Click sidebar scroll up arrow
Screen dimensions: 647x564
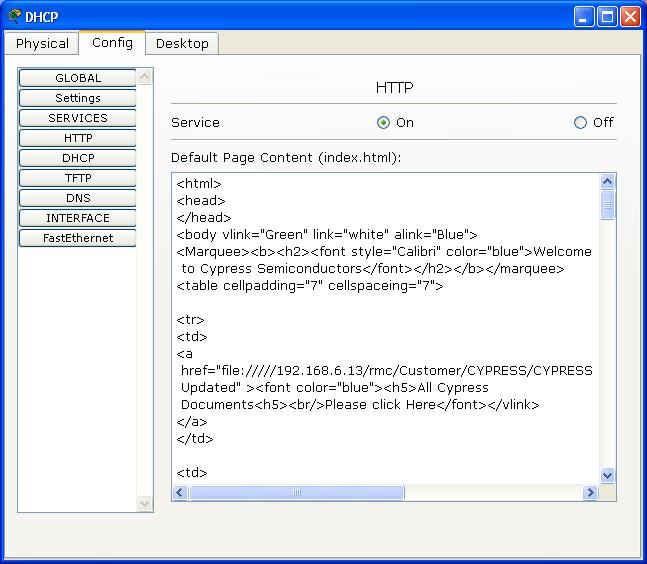pyautogui.click(x=144, y=77)
